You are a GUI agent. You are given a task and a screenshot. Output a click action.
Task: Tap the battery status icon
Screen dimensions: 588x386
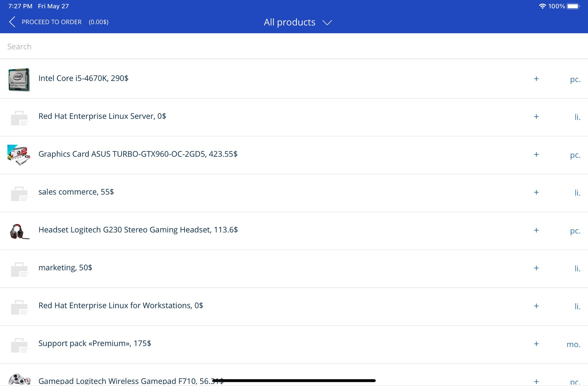573,6
